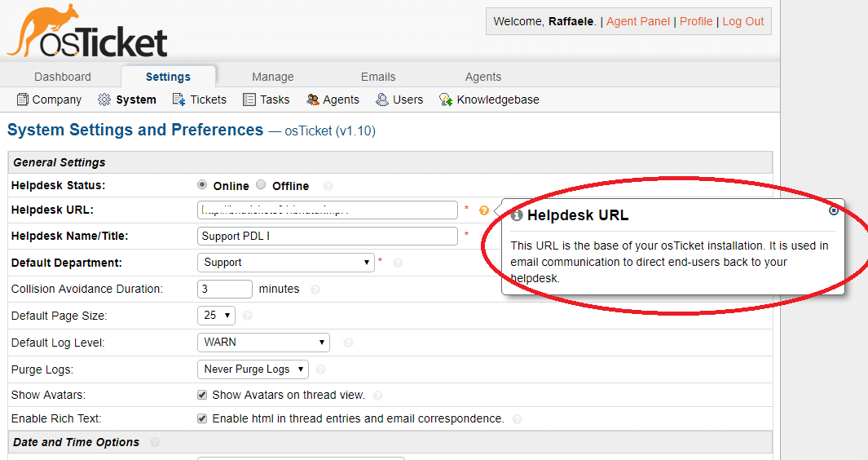Toggle Enable html in thread entries checkbox

[202, 418]
